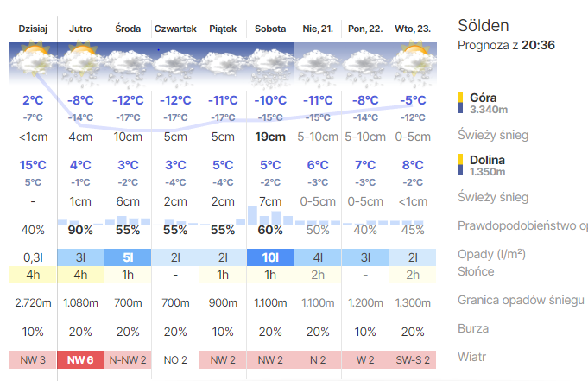Click the Piątek weather icon
The width and height of the screenshot is (588, 381).
[223, 62]
